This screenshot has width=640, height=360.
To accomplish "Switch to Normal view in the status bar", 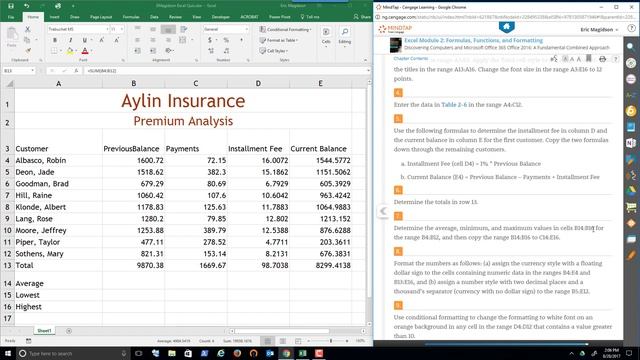I will (268, 341).
